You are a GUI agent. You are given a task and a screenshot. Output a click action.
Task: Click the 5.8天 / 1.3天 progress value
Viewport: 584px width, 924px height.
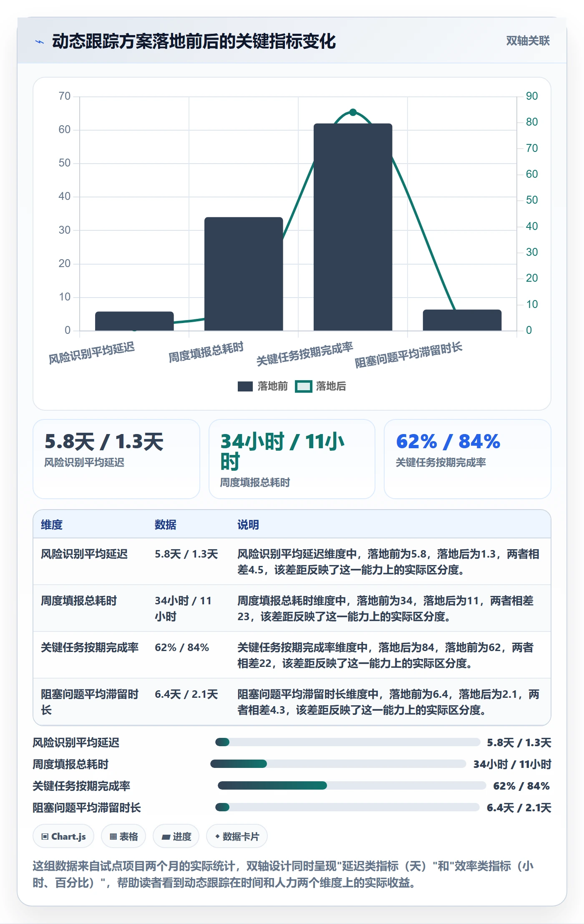[519, 742]
